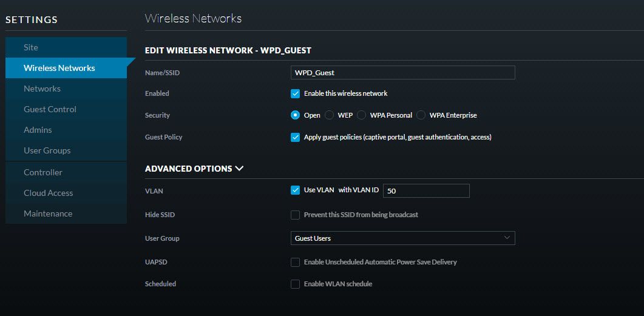Open Guest Control settings
The width and height of the screenshot is (644, 316).
50,109
